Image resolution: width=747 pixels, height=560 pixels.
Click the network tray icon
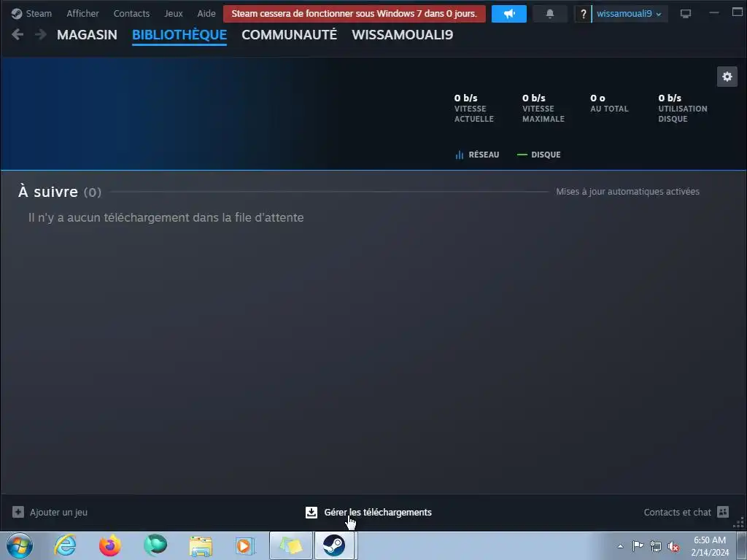(x=656, y=546)
